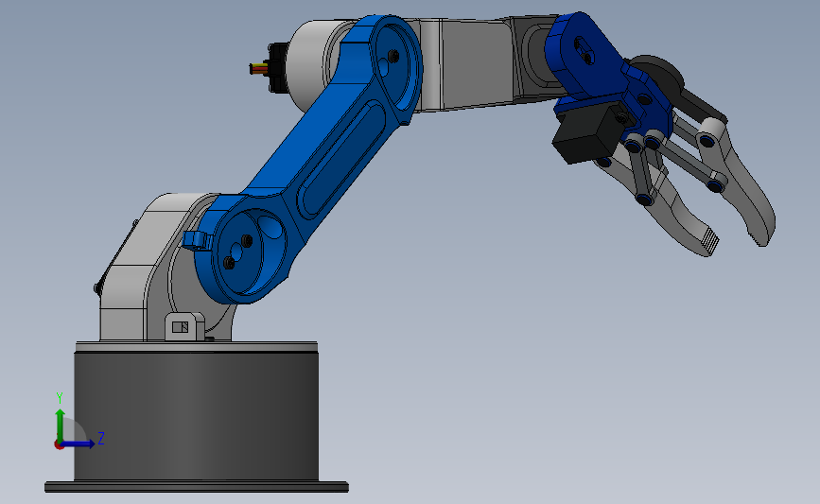
Task: Pick the flat flange plate under the base
Action: 197,487
